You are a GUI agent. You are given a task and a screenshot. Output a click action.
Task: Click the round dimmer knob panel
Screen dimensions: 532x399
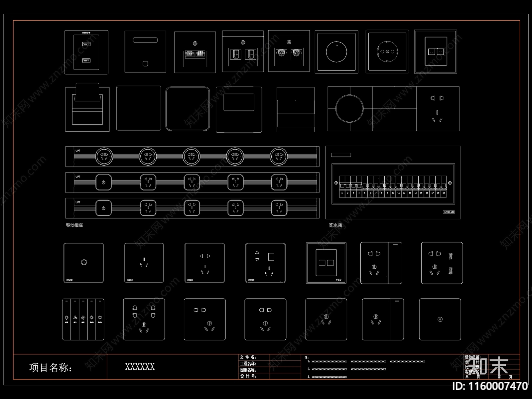click(336, 52)
